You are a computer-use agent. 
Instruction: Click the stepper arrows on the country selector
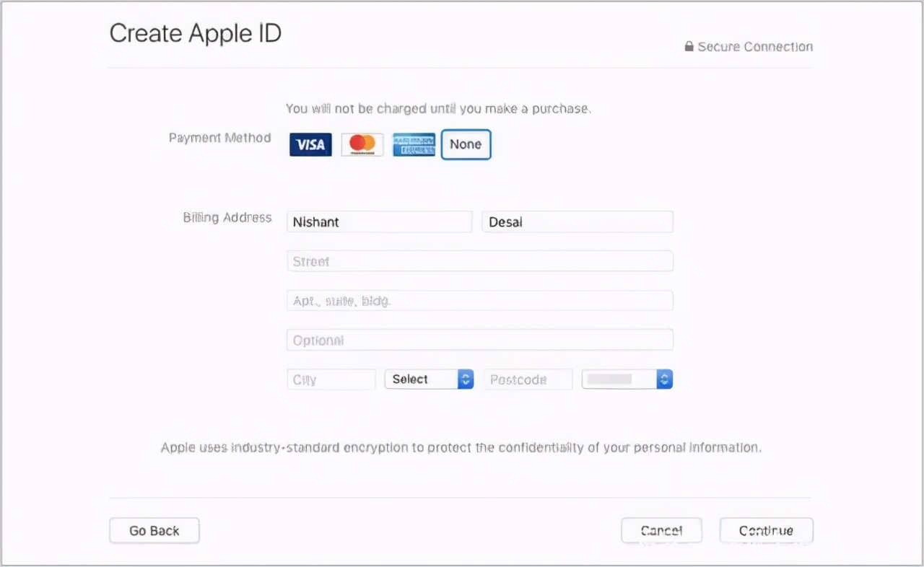click(x=663, y=379)
